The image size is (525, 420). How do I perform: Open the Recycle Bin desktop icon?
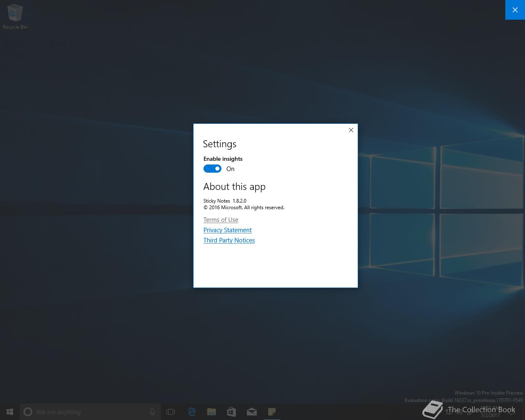[15, 16]
